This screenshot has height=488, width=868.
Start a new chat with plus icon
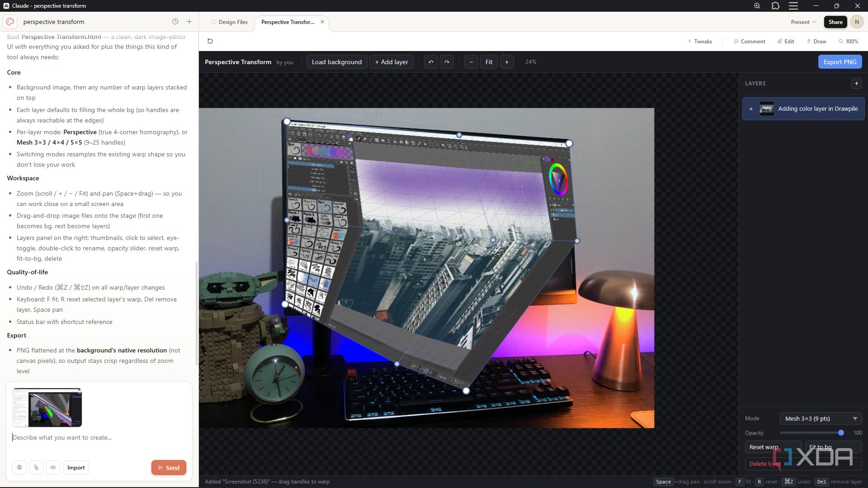click(189, 22)
